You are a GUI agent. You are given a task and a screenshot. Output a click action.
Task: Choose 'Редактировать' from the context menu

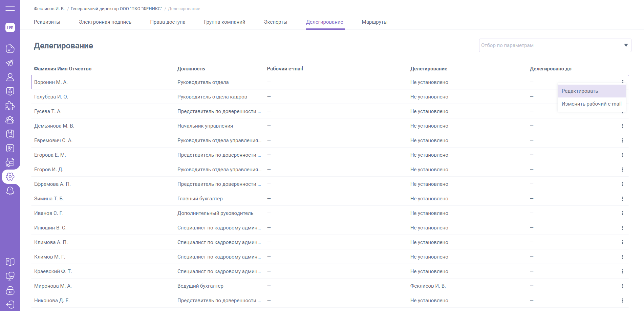coord(580,91)
